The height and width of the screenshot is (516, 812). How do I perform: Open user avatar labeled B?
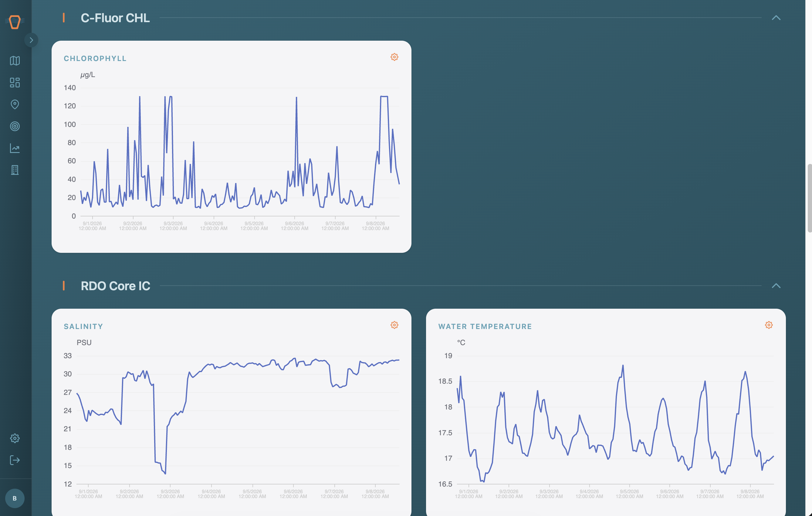[x=15, y=498]
